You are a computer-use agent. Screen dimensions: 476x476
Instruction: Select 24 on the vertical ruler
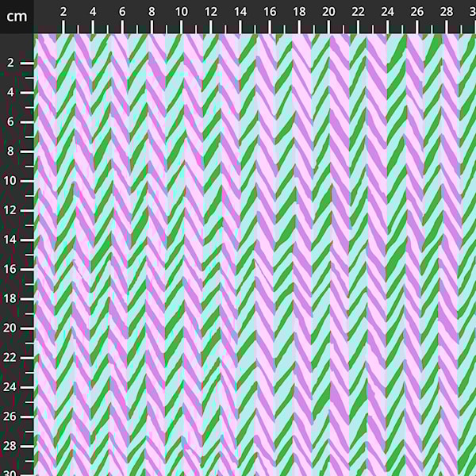(10, 387)
